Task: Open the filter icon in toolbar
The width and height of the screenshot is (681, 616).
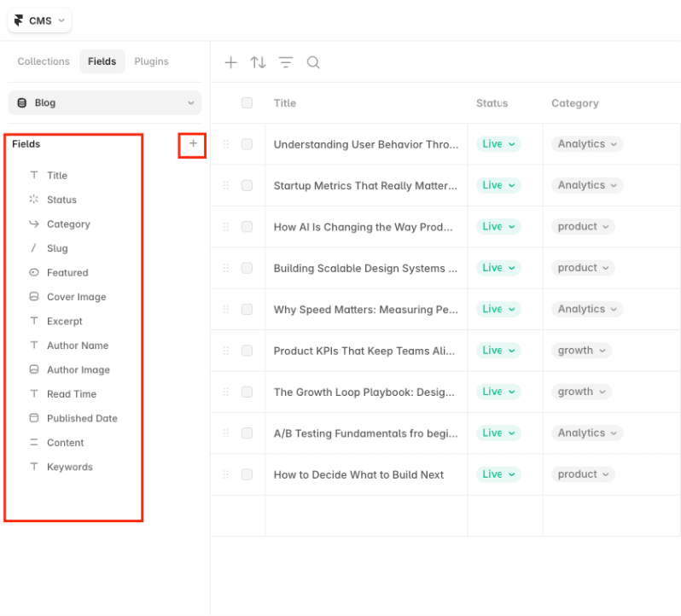Action: pyautogui.click(x=286, y=62)
